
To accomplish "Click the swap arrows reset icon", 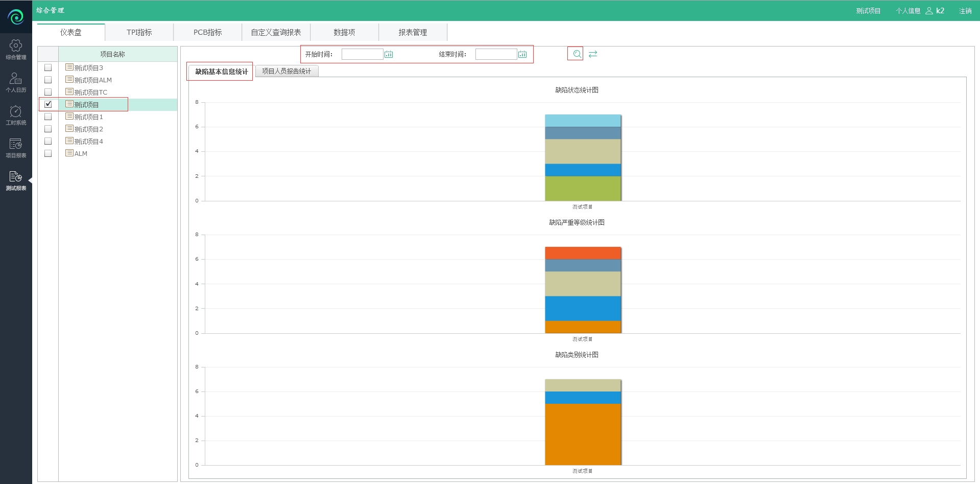I will tap(593, 54).
